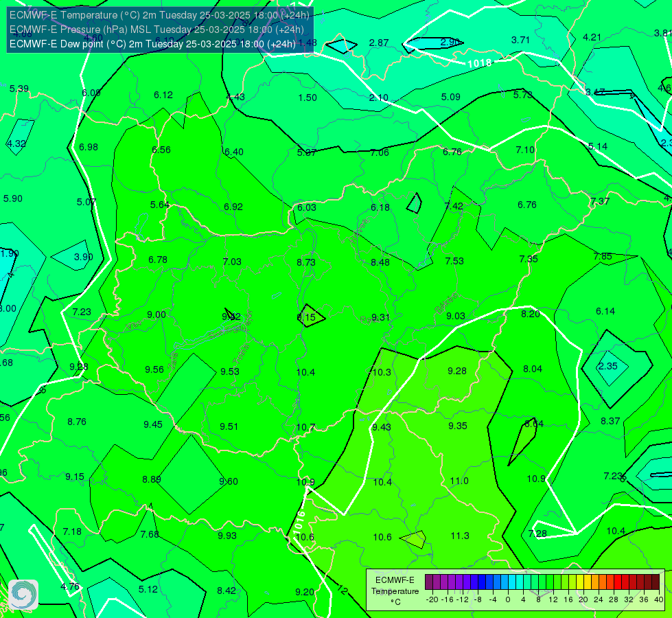
Task: Click the temperature value 8.04
Action: (532, 369)
